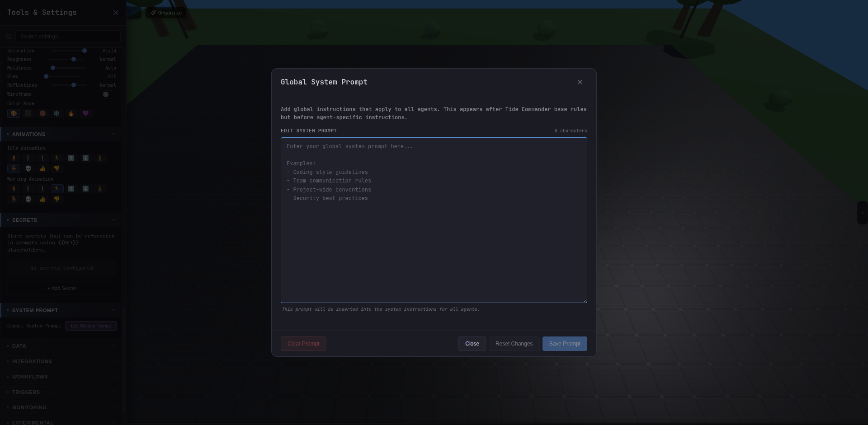This screenshot has width=868, height=425.
Task: Adjust the Metalness slider
Action: pos(69,68)
